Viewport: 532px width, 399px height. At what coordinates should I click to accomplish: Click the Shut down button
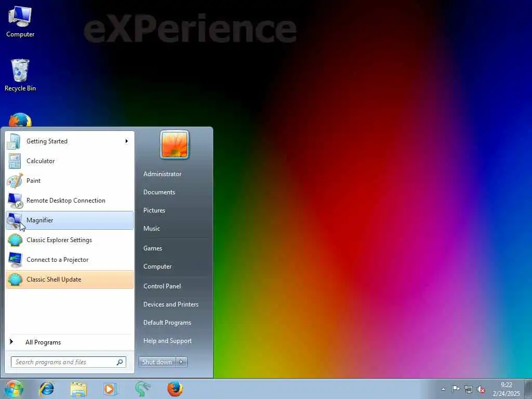click(x=157, y=362)
